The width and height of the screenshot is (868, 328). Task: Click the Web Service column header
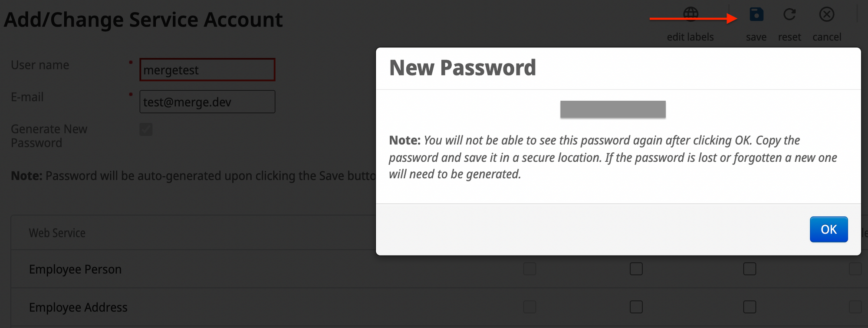click(x=57, y=233)
